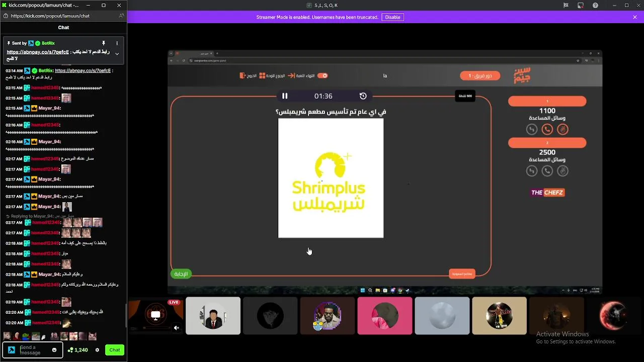Open the pinned message three-dot menu
644x362 pixels.
point(117,43)
